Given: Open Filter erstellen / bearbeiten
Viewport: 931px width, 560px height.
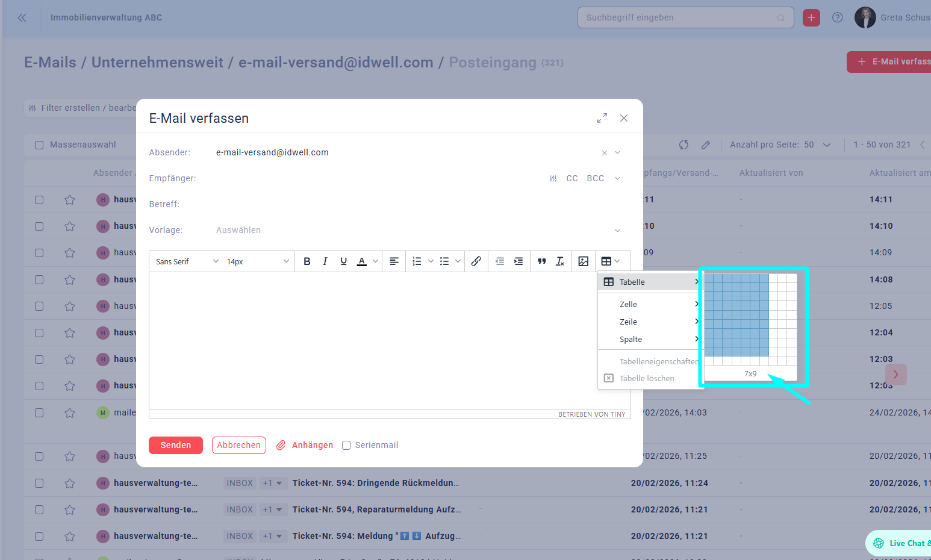Looking at the screenshot, I should coord(82,108).
